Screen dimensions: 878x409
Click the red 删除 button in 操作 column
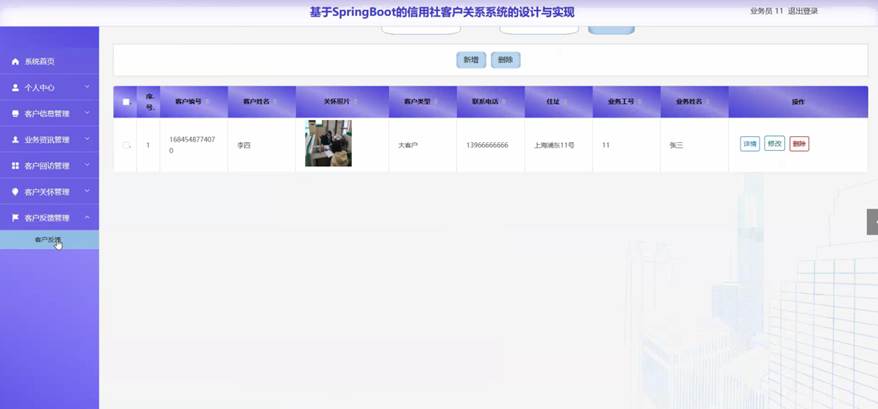(799, 144)
